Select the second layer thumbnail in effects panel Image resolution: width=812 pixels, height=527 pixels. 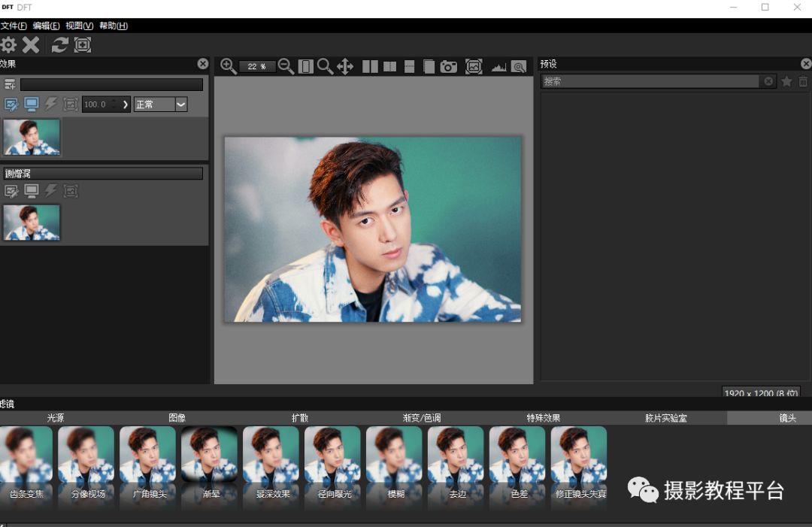[x=32, y=223]
